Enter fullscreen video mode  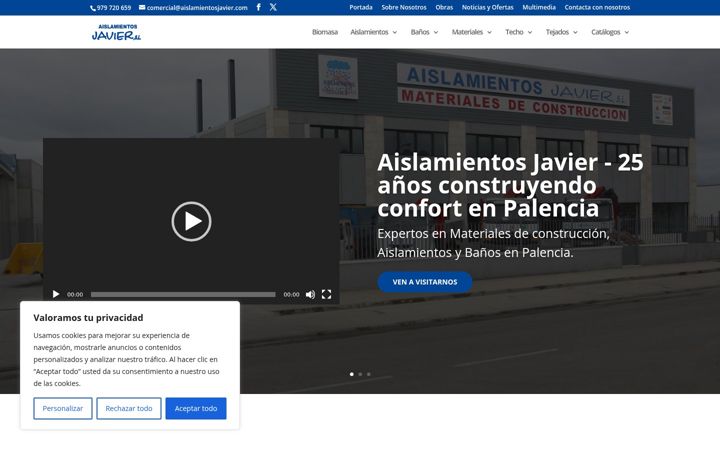[326, 294]
